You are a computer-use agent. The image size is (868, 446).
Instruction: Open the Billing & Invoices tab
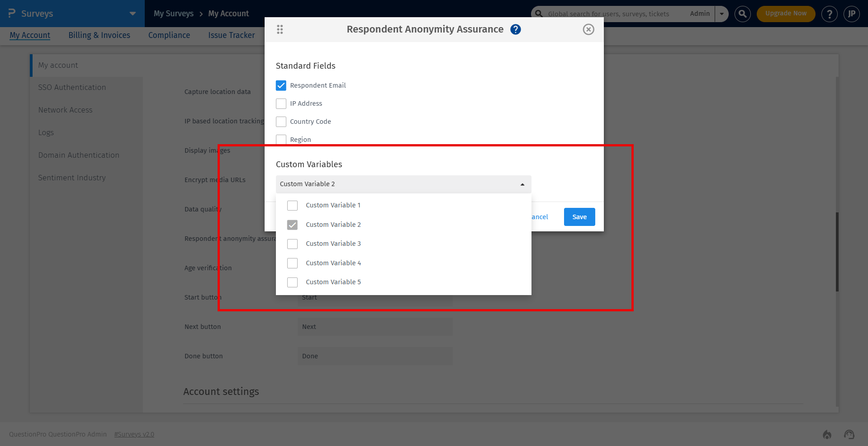99,35
